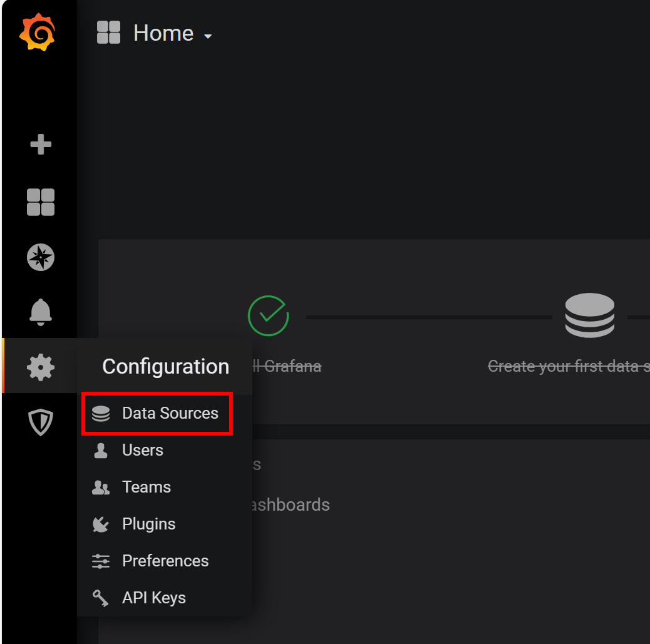Click the Configuration menu header
This screenshot has width=650, height=644.
[165, 366]
